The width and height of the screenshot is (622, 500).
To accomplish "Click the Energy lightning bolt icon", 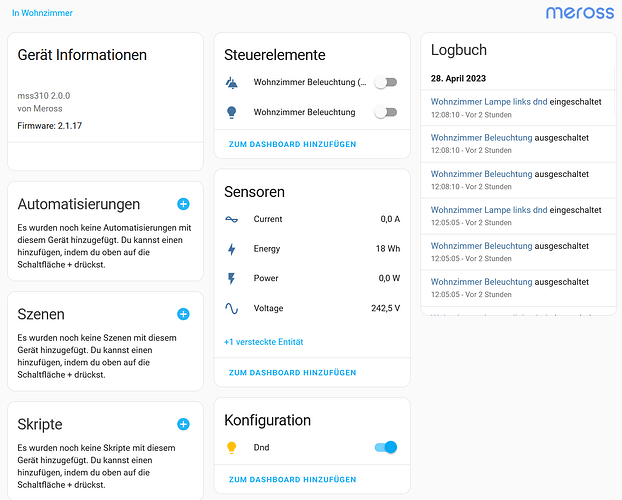I will pyautogui.click(x=232, y=249).
